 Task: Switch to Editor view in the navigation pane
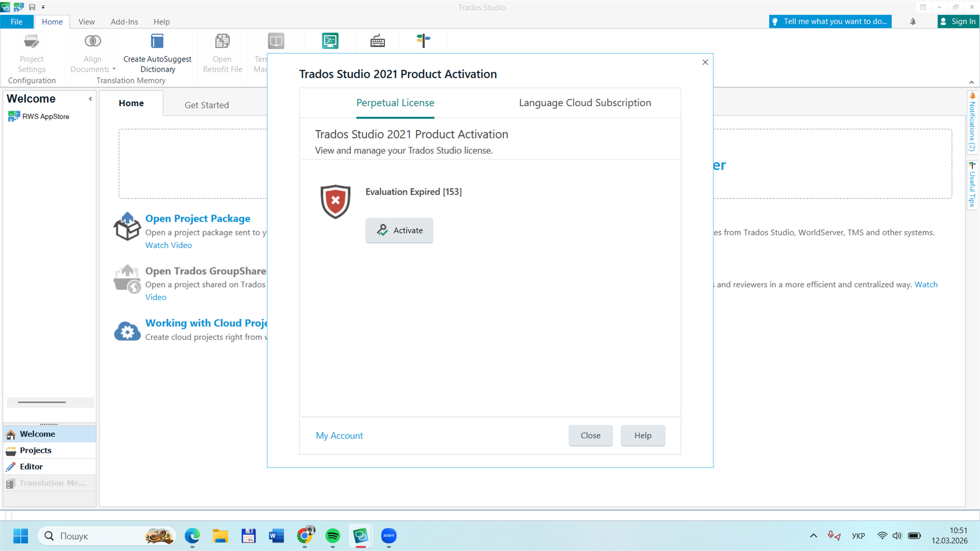pos(30,466)
